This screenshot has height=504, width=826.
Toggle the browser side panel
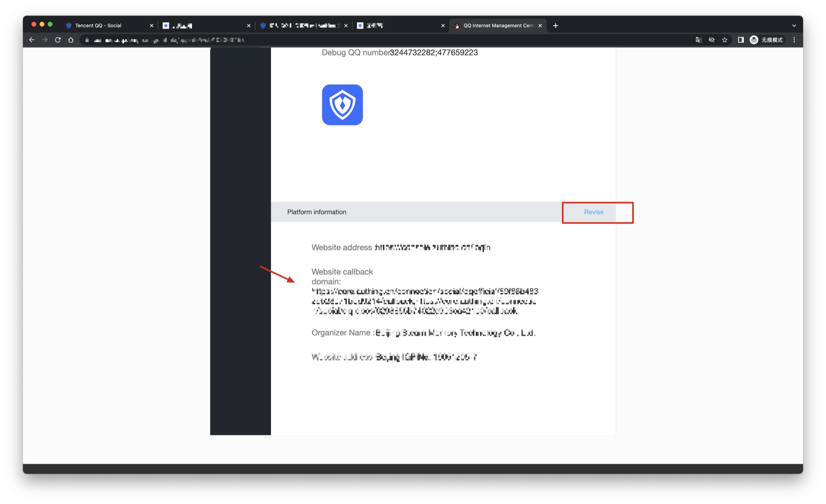point(741,40)
